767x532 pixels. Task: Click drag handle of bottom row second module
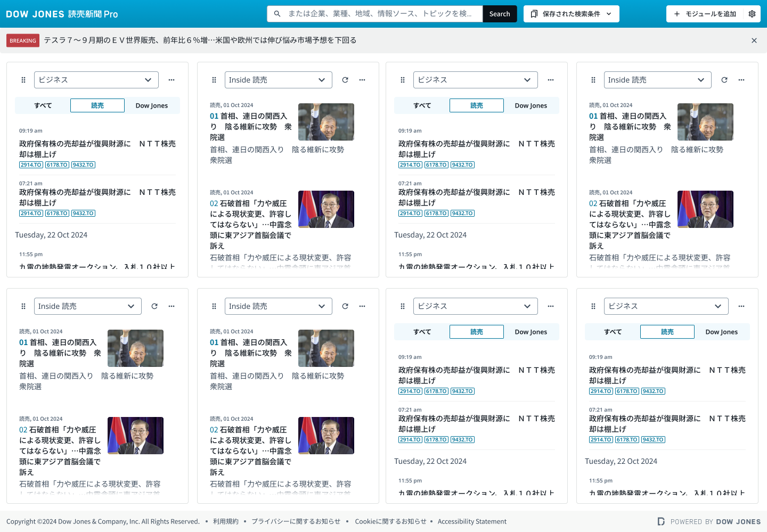[x=214, y=306]
